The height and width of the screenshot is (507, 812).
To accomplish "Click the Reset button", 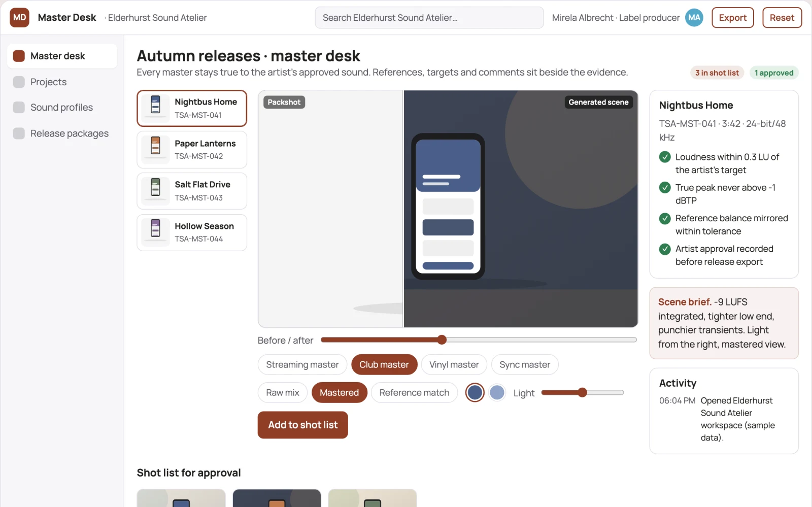I will 782,18.
